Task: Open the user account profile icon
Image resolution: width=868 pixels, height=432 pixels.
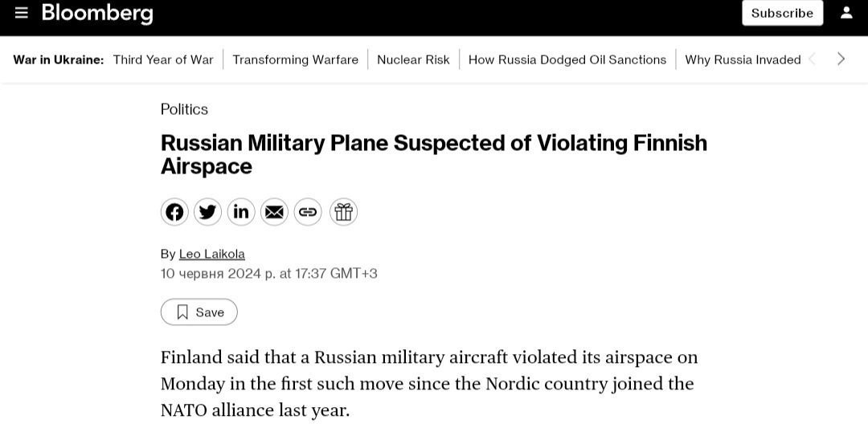Action: tap(846, 13)
